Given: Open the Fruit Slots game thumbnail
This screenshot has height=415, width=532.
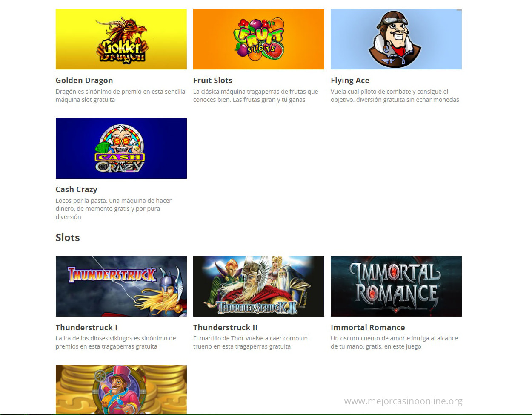Looking at the screenshot, I should [259, 39].
